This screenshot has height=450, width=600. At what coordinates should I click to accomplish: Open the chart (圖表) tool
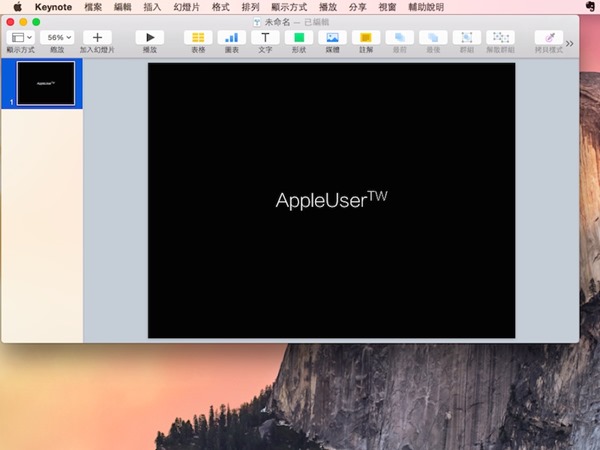[231, 37]
